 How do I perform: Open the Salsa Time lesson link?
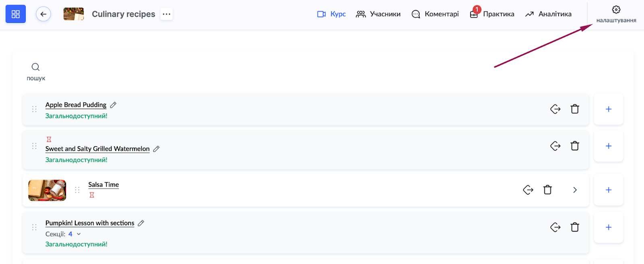(x=103, y=185)
